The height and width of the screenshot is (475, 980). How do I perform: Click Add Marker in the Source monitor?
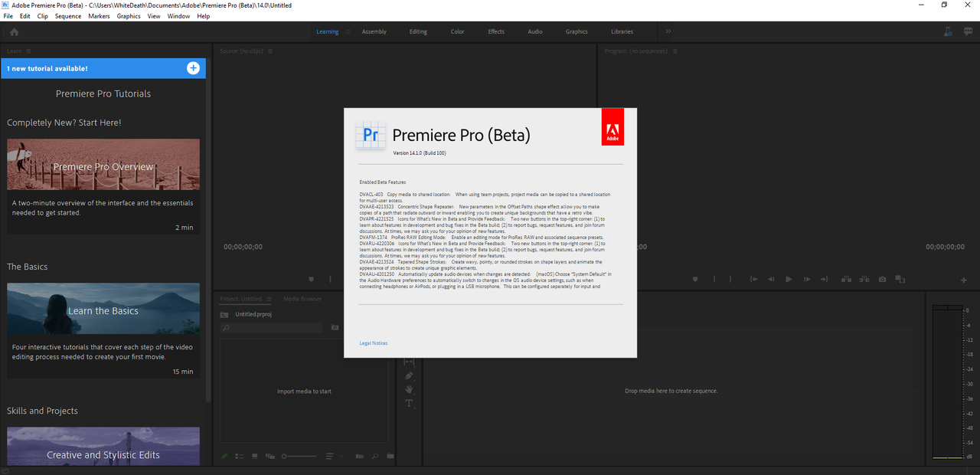[x=311, y=279]
